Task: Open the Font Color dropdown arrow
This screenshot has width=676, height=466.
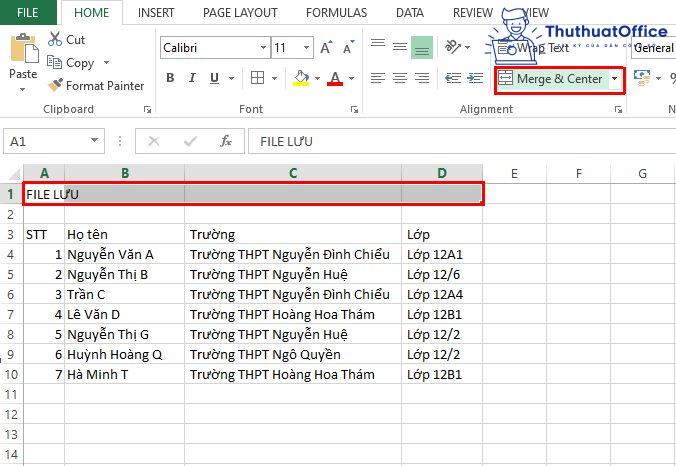Action: coord(351,78)
